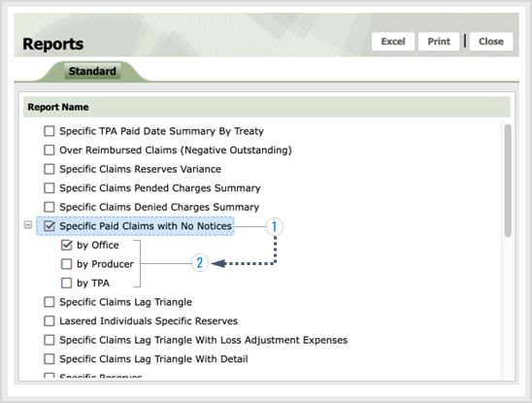Check Lasered Individuals Specific Reserves
Screen dimensions: 532x403
pyautogui.click(x=50, y=320)
